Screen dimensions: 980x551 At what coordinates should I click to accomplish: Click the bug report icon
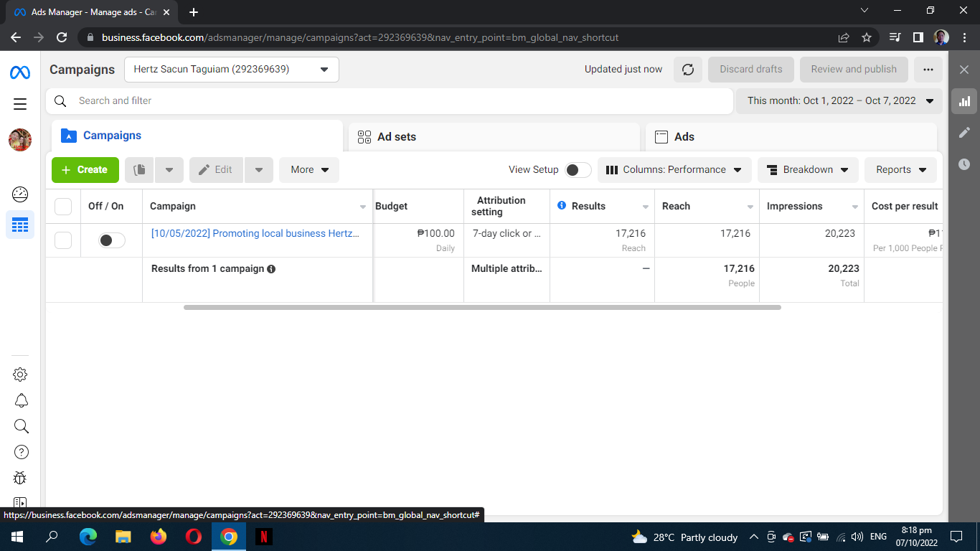[x=20, y=478]
